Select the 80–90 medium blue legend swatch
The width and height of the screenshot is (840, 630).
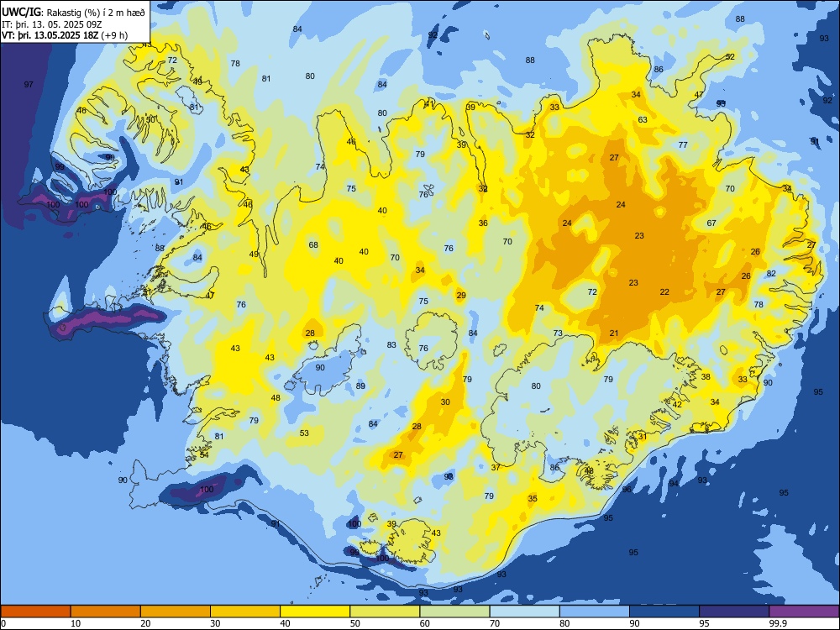click(595, 612)
